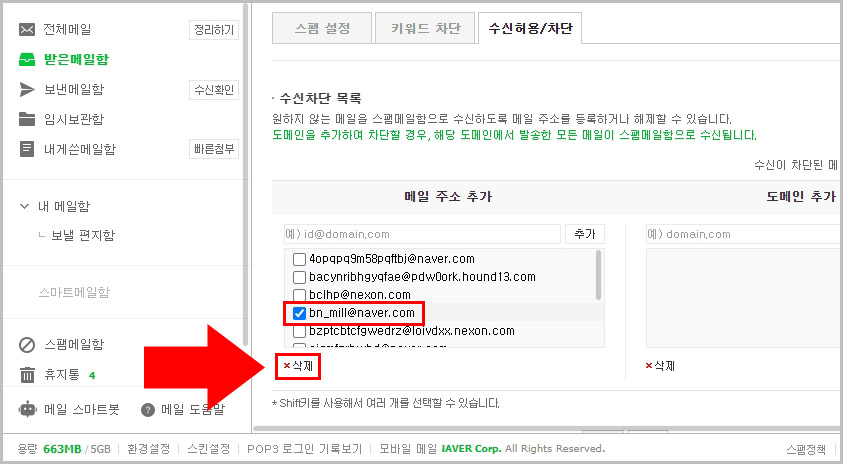Open 받은메일함 folder label

point(76,59)
